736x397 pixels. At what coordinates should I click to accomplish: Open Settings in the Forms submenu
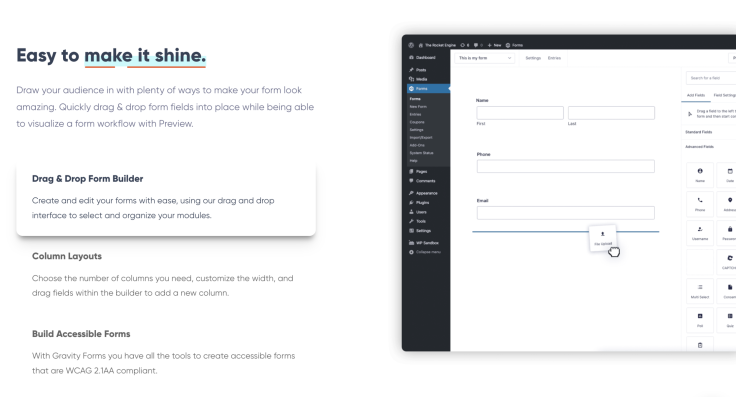416,130
